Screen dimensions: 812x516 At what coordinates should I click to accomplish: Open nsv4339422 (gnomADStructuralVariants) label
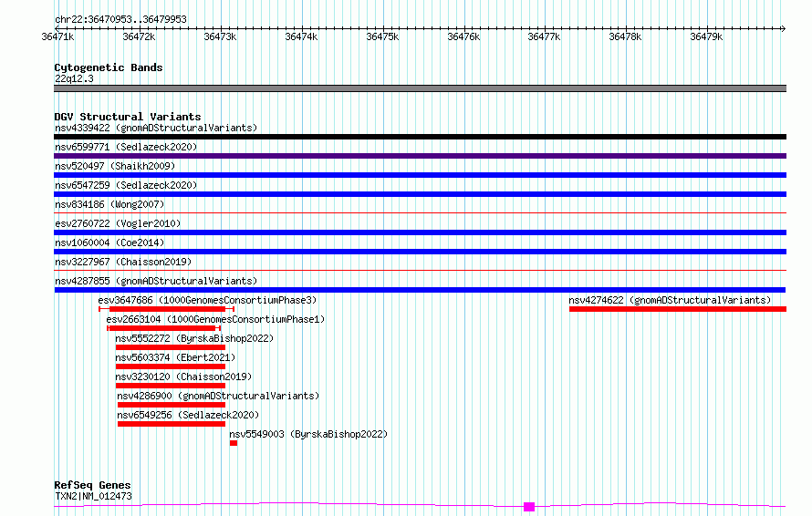[156, 128]
